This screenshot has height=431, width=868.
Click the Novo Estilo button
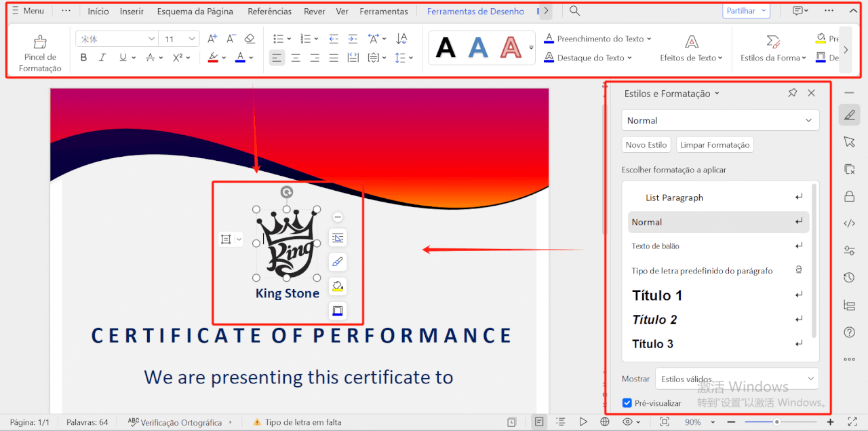pyautogui.click(x=646, y=145)
